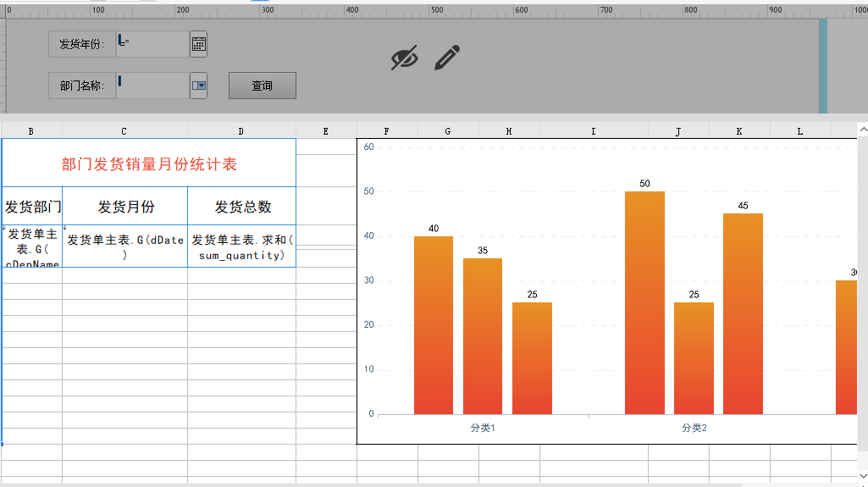The image size is (868, 487).
Task: Click the chart bar labeled 35
Action: 483,336
